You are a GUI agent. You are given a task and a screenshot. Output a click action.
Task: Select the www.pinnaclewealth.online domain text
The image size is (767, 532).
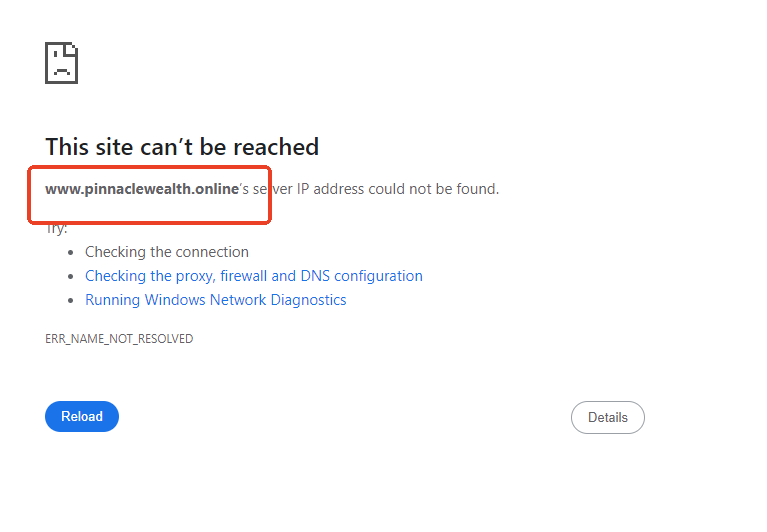(x=142, y=189)
